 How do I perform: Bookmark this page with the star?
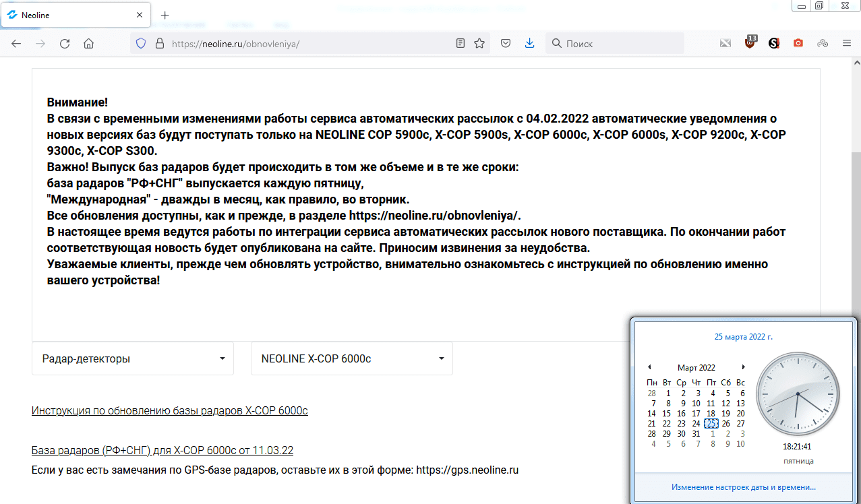click(x=479, y=43)
